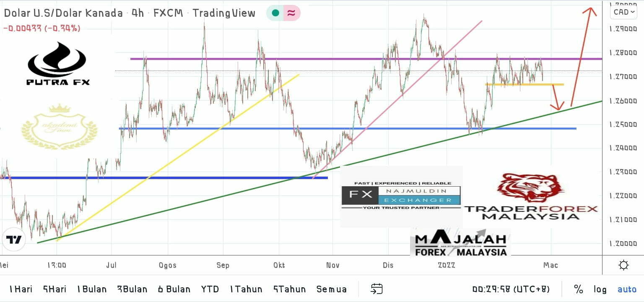Open the timezone menu showing UTC+8
Screen dimensions: 644x302
(511, 289)
